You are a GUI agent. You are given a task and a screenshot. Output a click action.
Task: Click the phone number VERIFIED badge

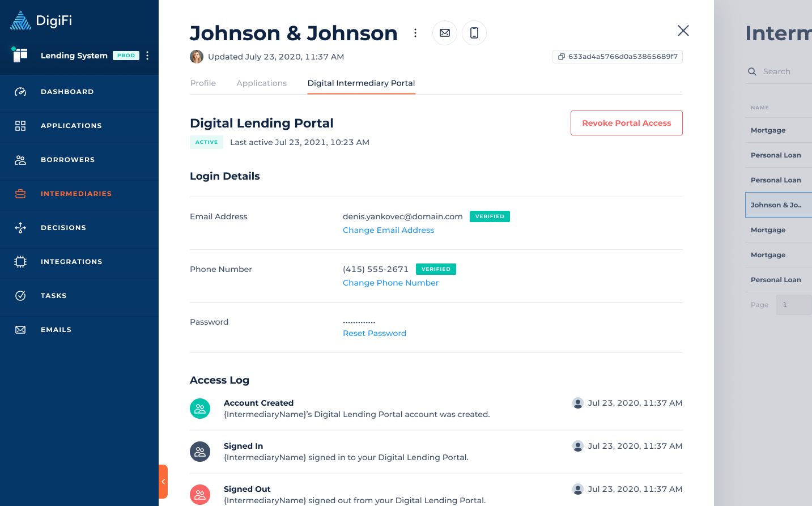tap(436, 269)
